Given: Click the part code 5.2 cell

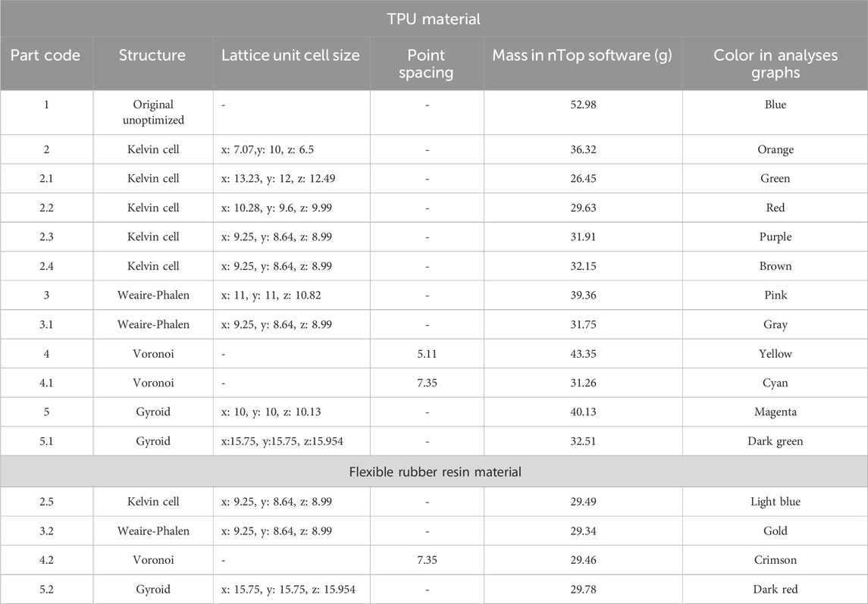Looking at the screenshot, I should [x=46, y=590].
